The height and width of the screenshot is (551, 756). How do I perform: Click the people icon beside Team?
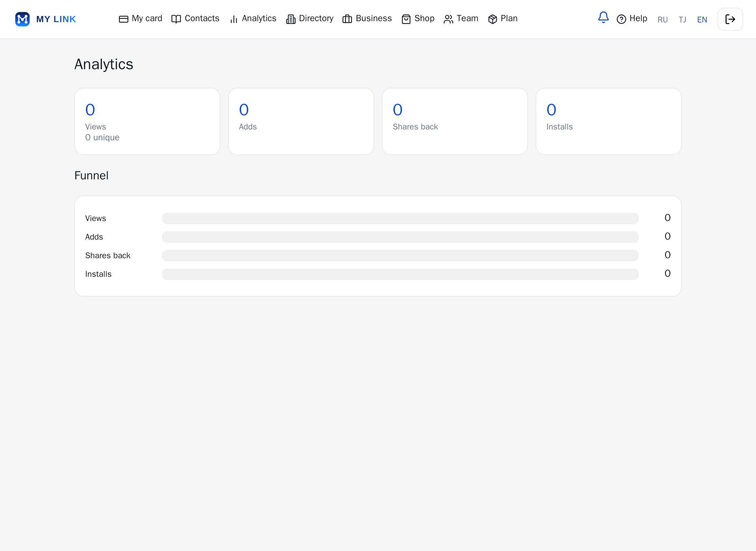point(448,19)
